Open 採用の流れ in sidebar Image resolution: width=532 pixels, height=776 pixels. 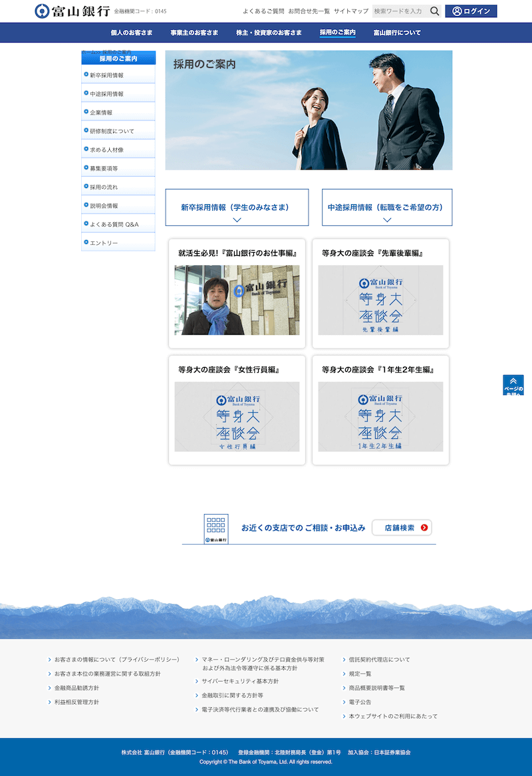point(118,187)
